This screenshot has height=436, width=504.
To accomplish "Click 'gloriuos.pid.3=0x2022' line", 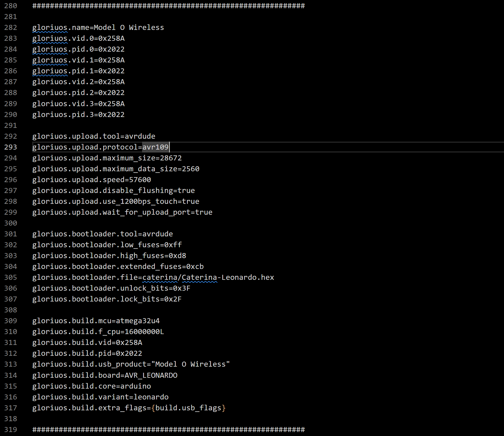I will tap(78, 115).
